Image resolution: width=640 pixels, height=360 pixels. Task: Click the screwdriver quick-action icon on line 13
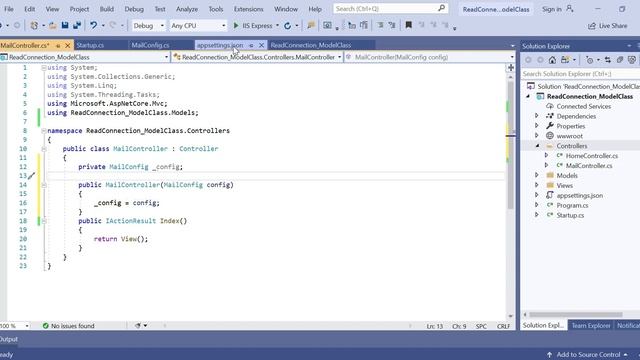point(31,176)
